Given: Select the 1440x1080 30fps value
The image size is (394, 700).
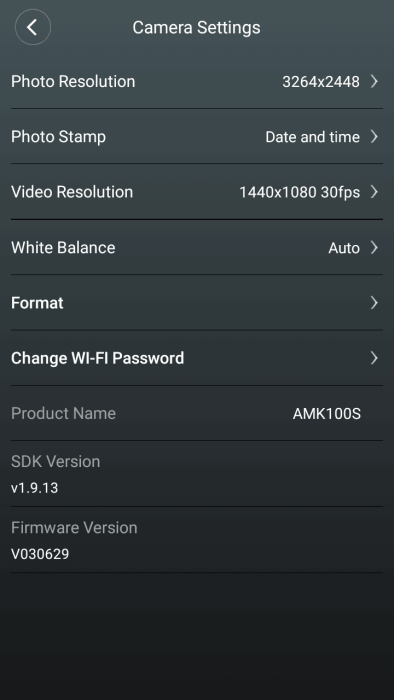Looking at the screenshot, I should (299, 192).
